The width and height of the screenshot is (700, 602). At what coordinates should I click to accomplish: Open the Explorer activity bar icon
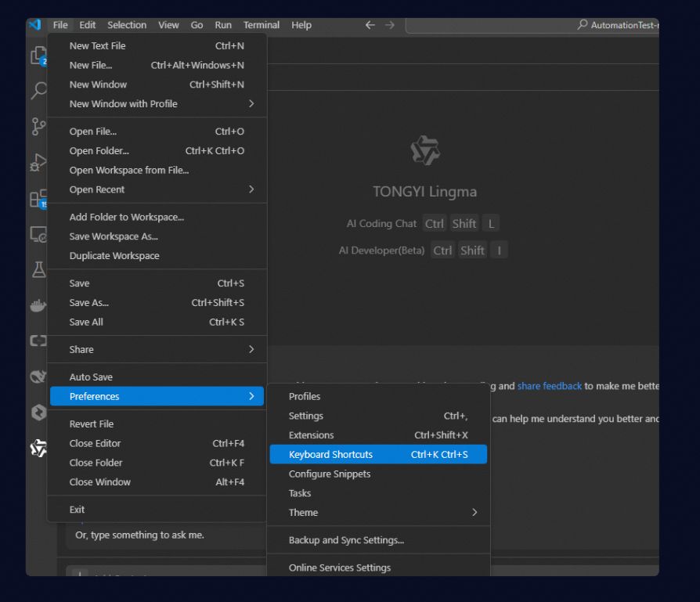pos(38,56)
